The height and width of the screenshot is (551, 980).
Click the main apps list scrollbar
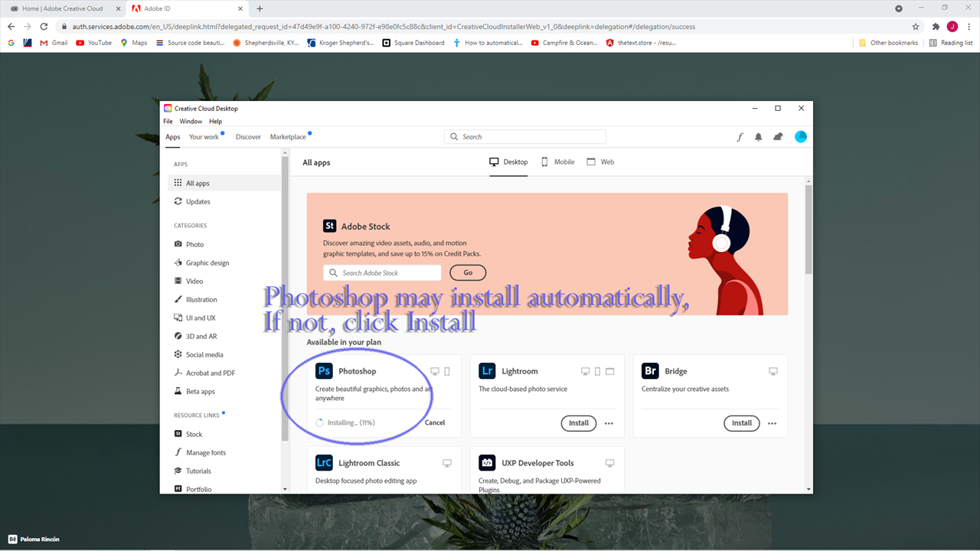(808, 229)
